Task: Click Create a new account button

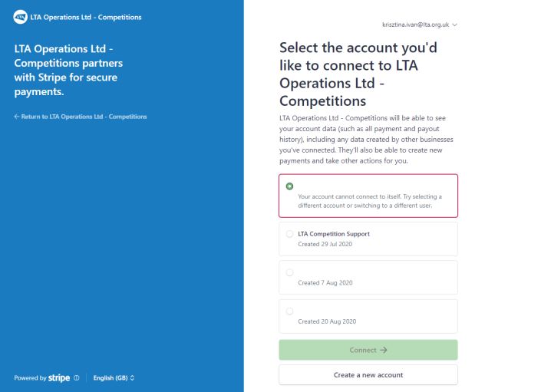Action: click(x=368, y=375)
